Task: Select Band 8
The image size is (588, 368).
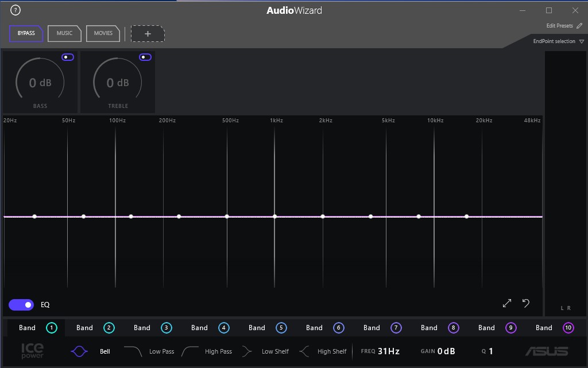Action: [x=439, y=328]
